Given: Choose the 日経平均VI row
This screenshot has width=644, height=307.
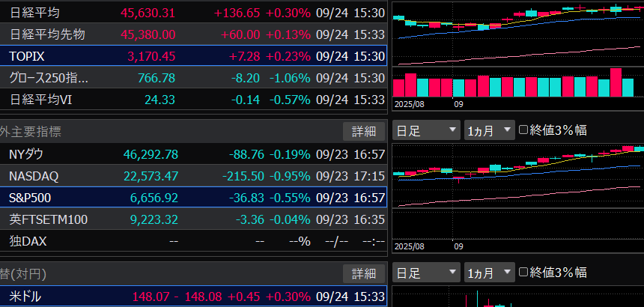Looking at the screenshot, I should (x=193, y=99).
